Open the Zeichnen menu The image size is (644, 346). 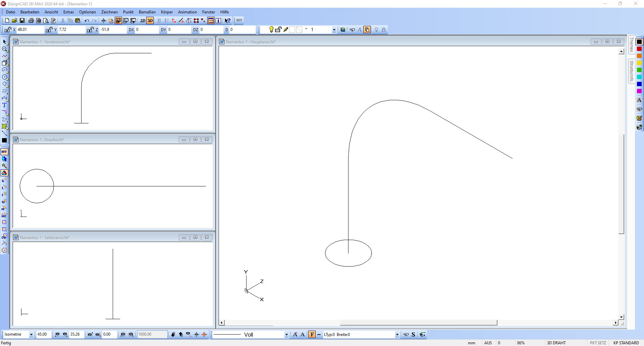coord(109,12)
